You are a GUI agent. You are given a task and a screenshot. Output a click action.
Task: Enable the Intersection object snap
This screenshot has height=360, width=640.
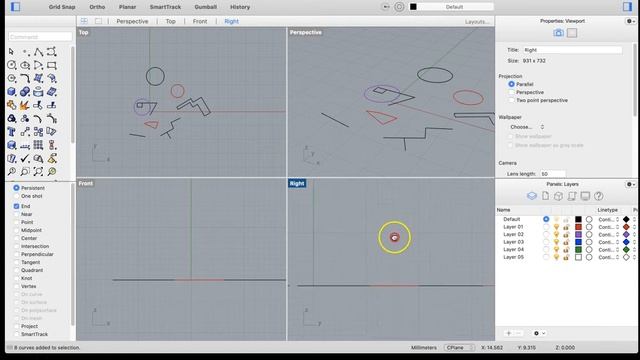click(16, 246)
